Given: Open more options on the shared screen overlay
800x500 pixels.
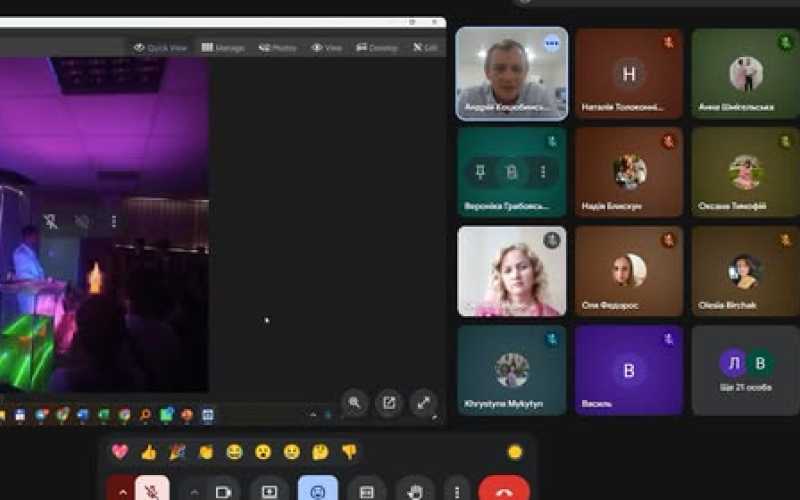Looking at the screenshot, I should click(x=114, y=221).
